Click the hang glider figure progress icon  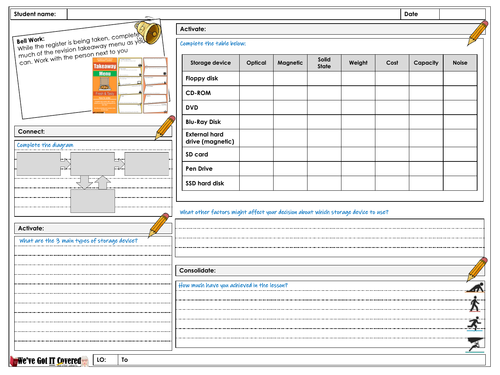point(475,345)
